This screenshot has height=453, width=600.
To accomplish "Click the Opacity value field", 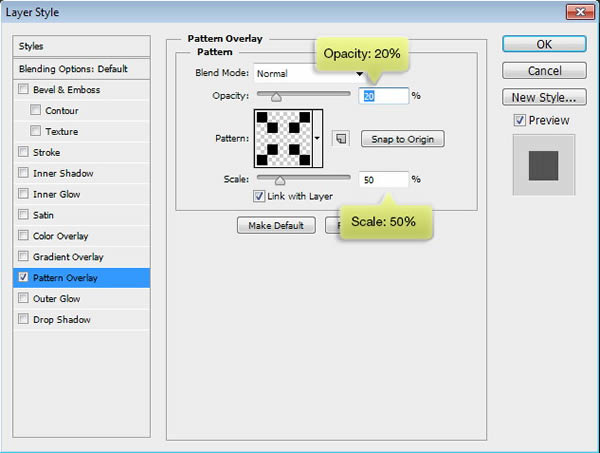I will click(x=383, y=96).
